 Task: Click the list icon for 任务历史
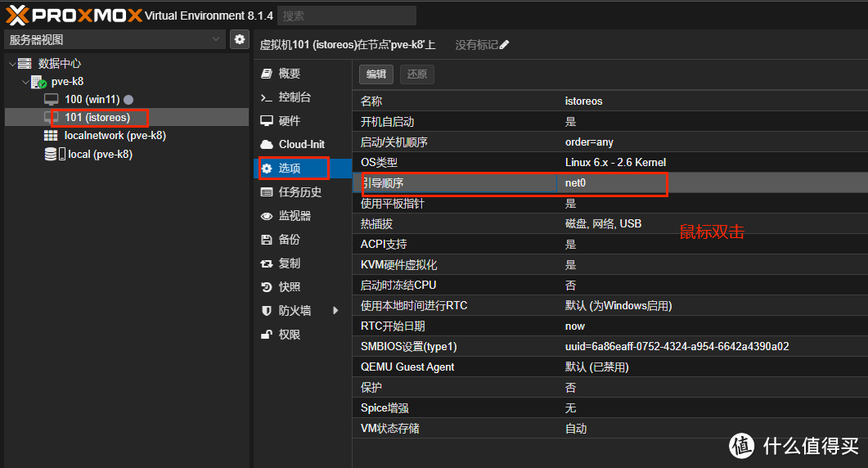click(x=267, y=192)
